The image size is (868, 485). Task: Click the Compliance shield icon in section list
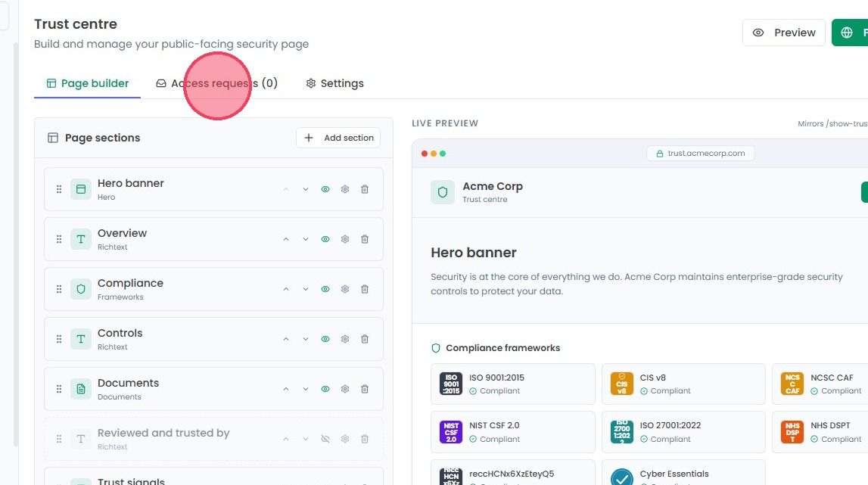(81, 289)
